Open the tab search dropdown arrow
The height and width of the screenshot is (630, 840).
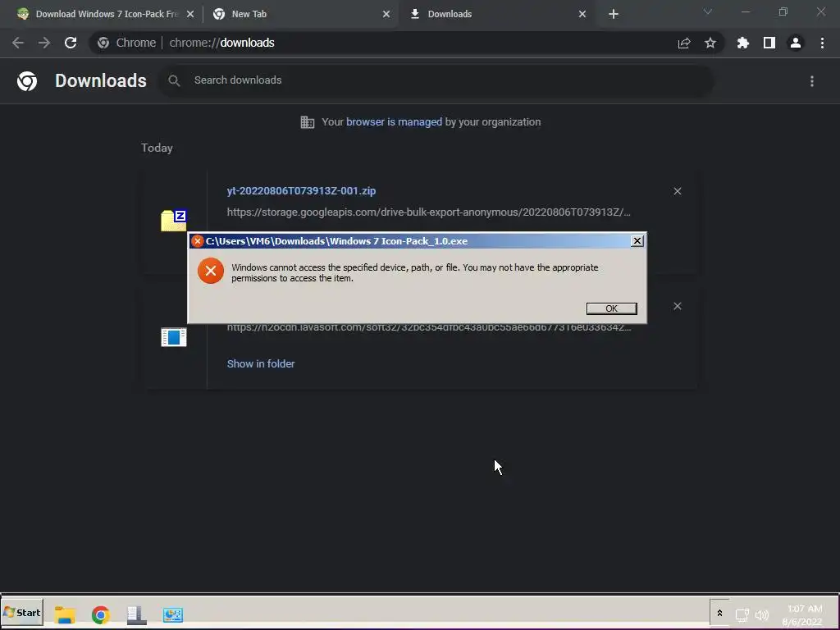coord(708,11)
